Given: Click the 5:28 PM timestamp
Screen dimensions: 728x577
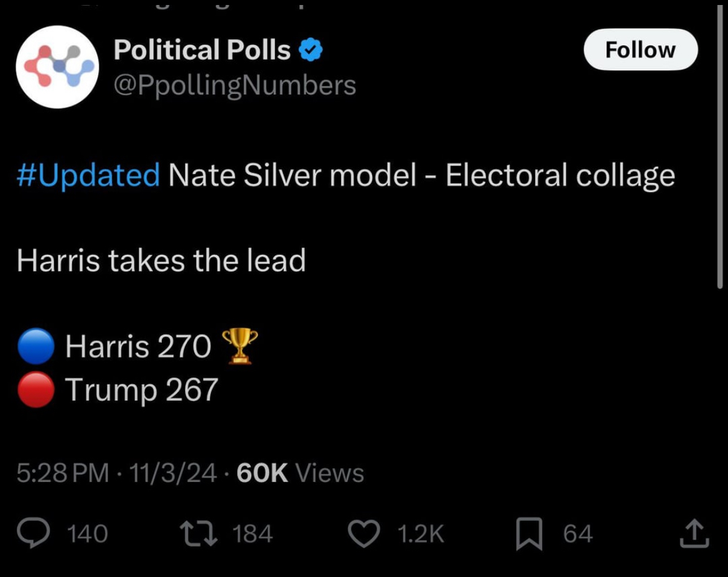Looking at the screenshot, I should coord(62,473).
